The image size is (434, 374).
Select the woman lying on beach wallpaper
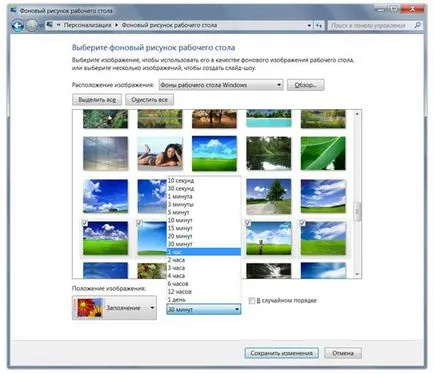tap(160, 153)
